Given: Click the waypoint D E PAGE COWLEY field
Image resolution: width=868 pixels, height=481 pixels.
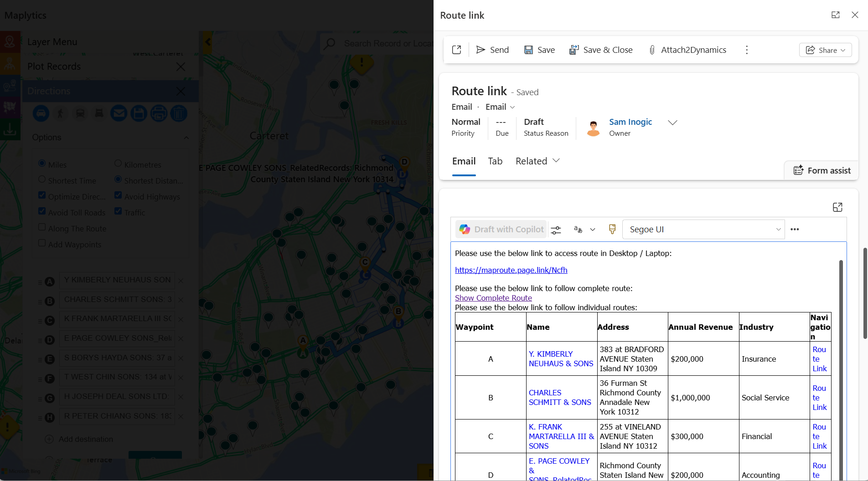Looking at the screenshot, I should click(x=118, y=338).
